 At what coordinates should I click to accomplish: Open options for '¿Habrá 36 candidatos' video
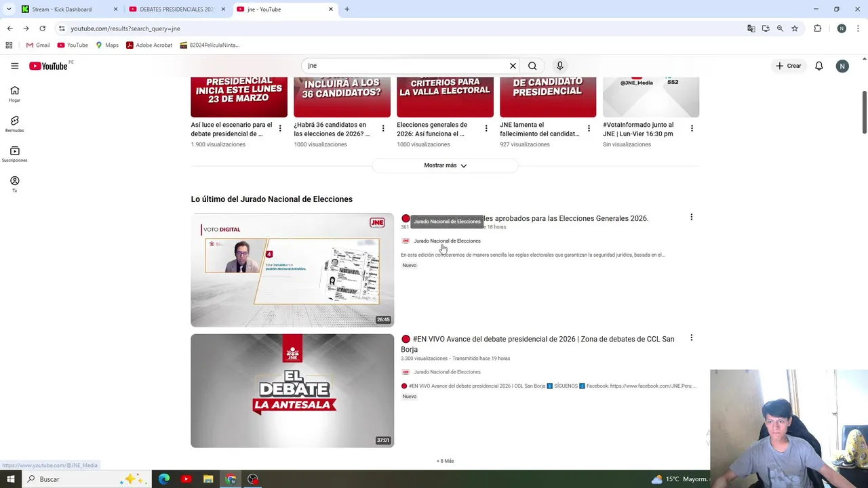pos(383,128)
